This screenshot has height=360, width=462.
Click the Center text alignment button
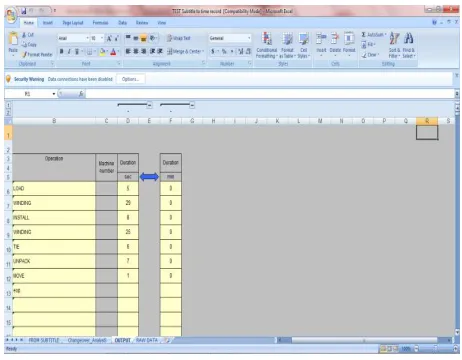[x=136, y=51]
